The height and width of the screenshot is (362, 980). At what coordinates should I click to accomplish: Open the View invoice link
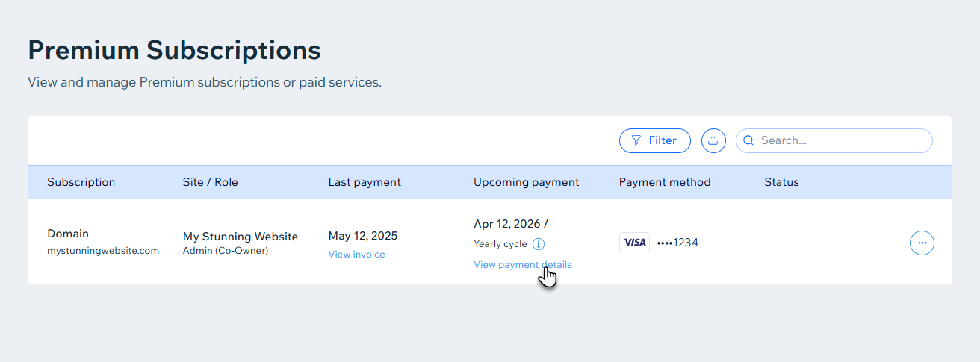point(356,255)
